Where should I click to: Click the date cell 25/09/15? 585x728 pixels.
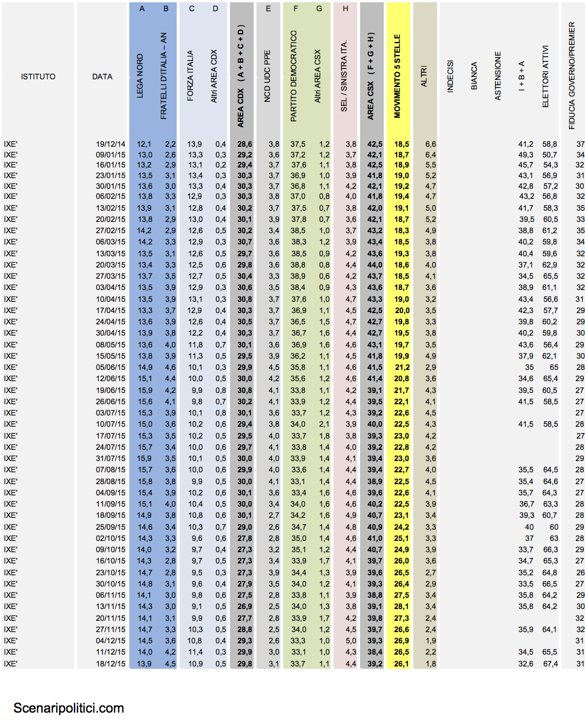pos(111,527)
